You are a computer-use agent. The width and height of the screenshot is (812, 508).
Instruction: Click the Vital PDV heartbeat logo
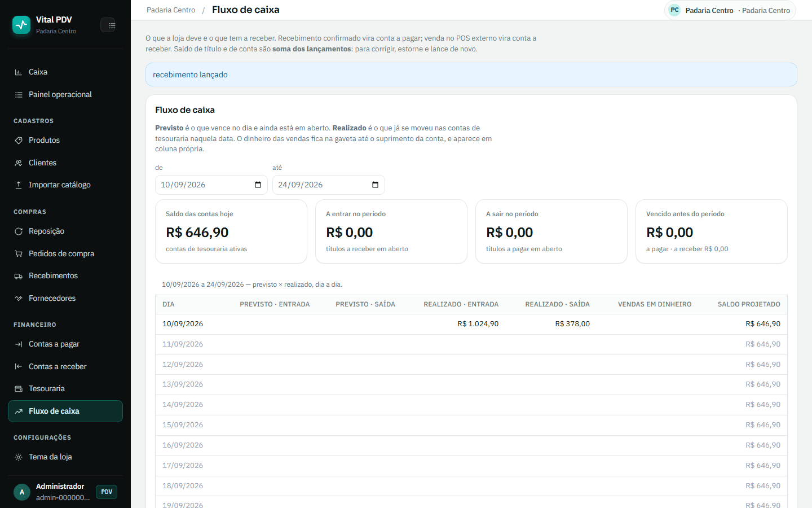click(x=21, y=25)
